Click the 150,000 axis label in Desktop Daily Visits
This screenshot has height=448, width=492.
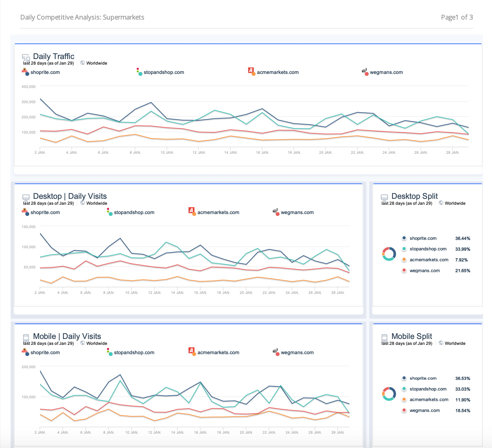tap(29, 227)
